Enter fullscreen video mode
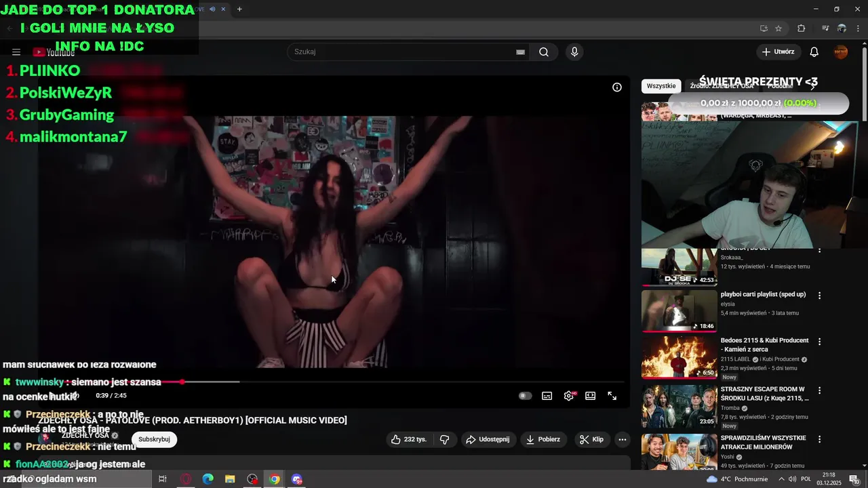The height and width of the screenshot is (488, 868). point(612,396)
